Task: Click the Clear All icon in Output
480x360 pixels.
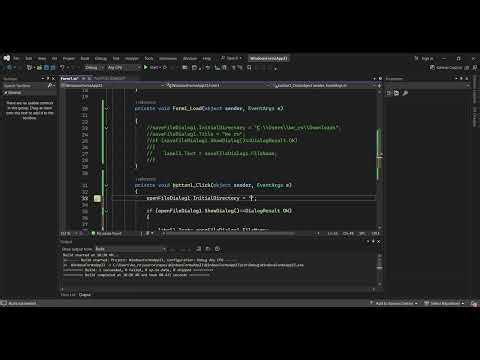Action: pyautogui.click(x=199, y=249)
